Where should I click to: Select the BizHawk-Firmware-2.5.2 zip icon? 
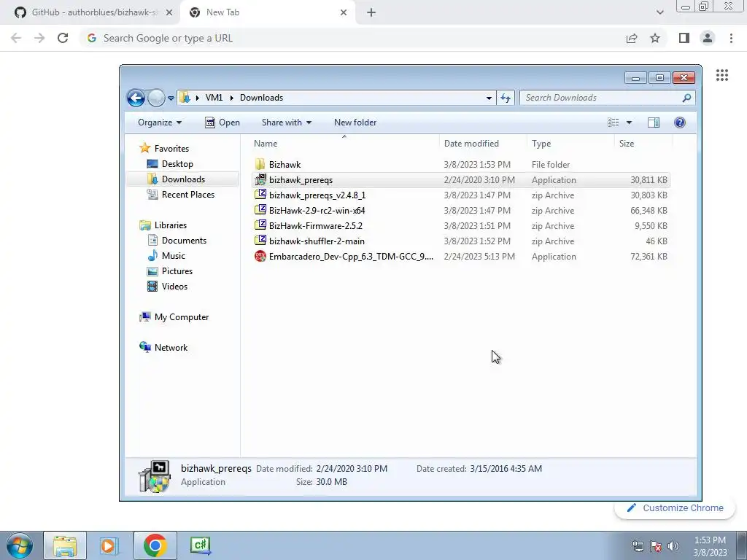tap(260, 225)
